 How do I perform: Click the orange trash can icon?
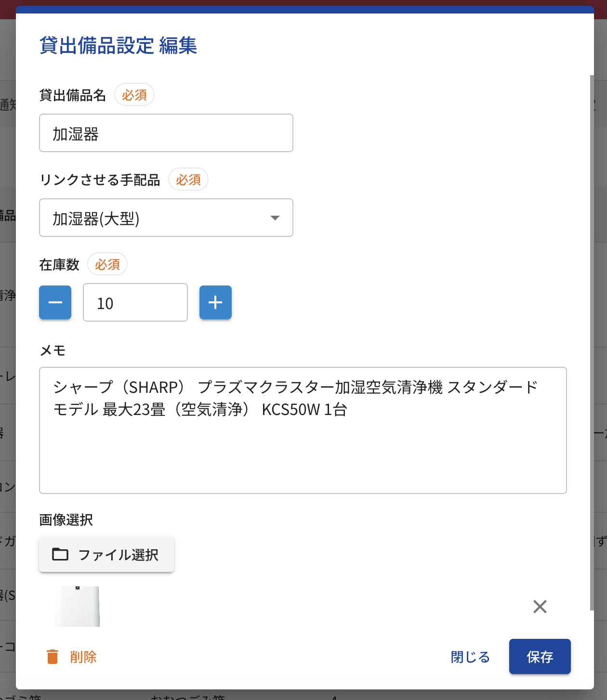53,657
